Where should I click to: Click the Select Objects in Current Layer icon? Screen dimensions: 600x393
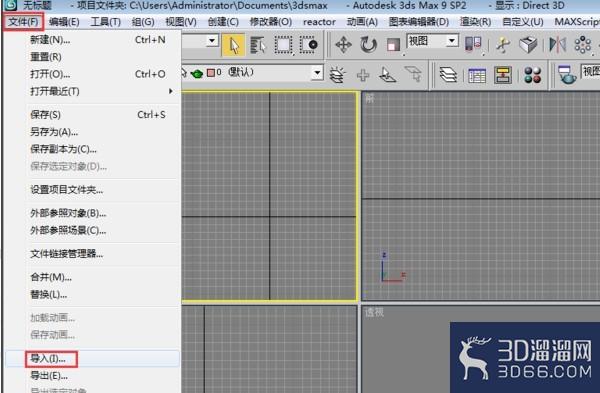point(387,75)
